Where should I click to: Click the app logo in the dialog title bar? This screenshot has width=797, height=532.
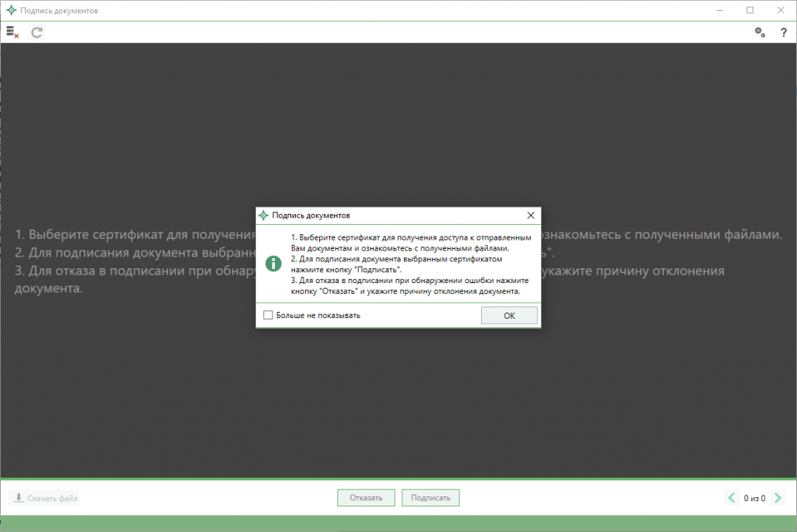264,215
